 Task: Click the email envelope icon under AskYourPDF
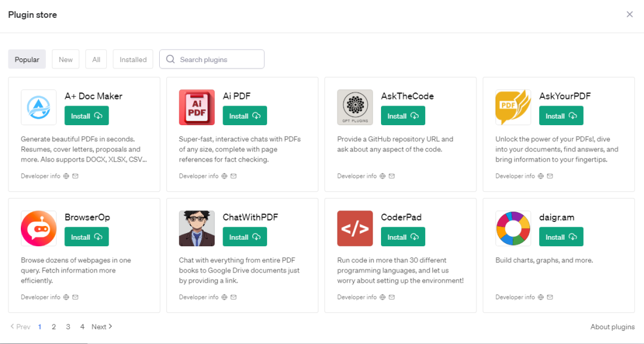[550, 176]
